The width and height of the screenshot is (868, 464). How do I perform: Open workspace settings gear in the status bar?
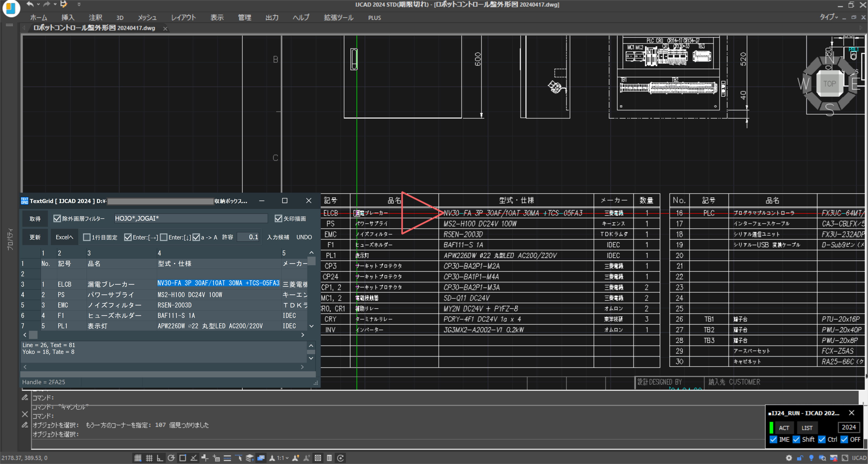click(x=789, y=458)
